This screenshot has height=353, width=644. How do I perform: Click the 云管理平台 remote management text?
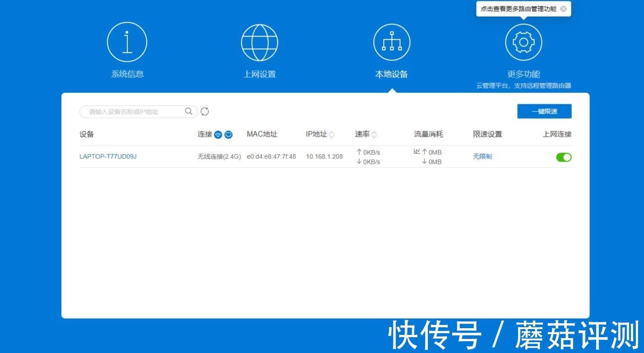524,86
